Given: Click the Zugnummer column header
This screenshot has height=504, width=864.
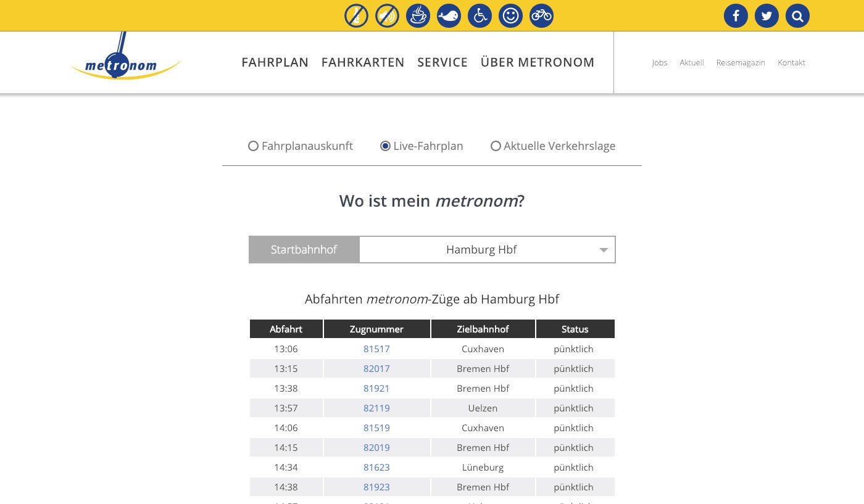Looking at the screenshot, I should pos(377,329).
